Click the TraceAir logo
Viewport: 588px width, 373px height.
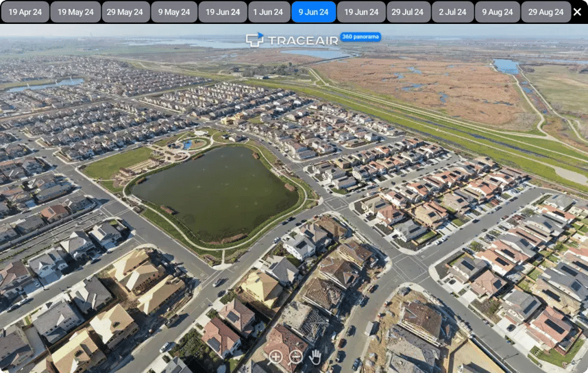pos(292,40)
